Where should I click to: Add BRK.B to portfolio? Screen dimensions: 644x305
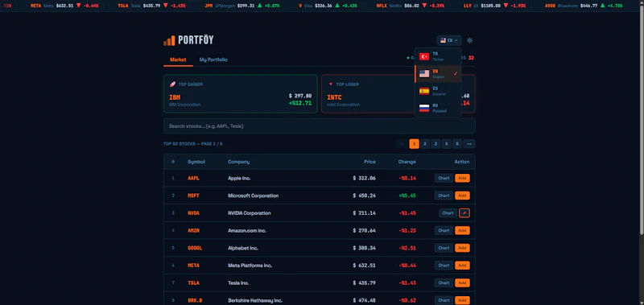(x=462, y=300)
